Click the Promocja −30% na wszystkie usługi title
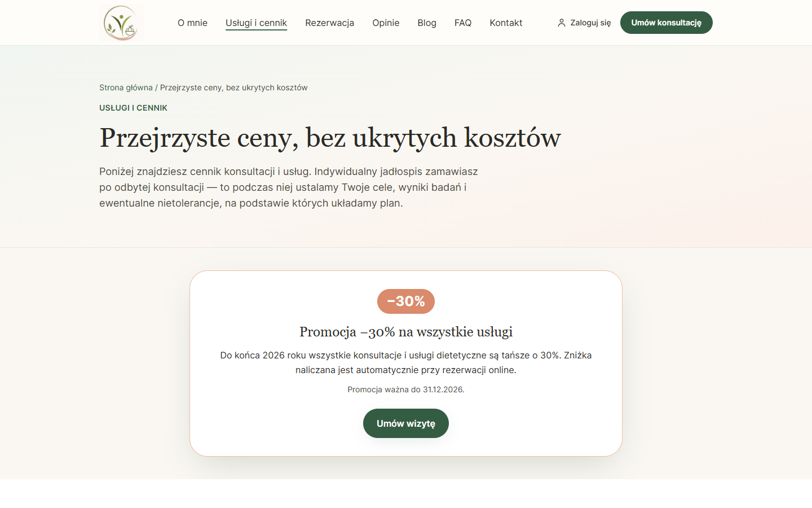Viewport: 812px width, 508px height. click(406, 332)
